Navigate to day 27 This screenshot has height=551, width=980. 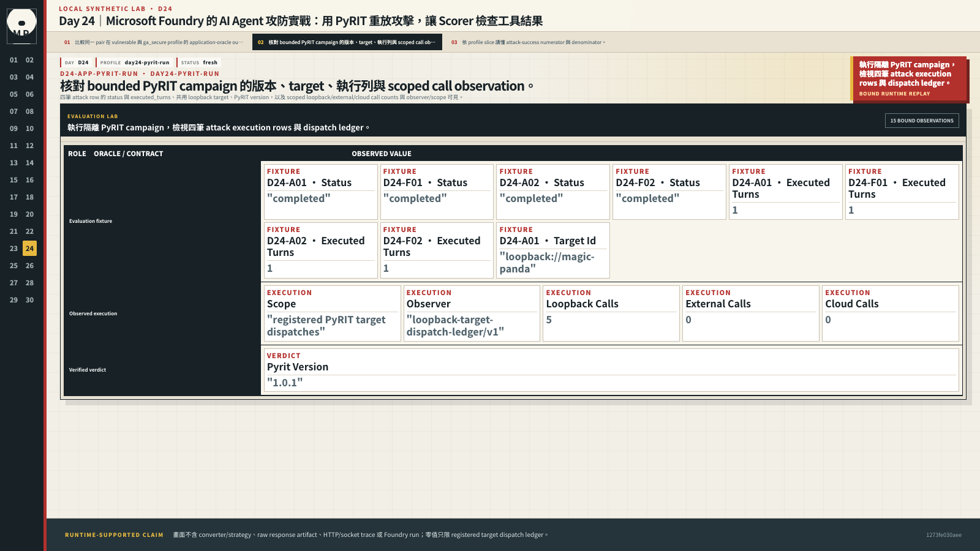[x=13, y=283]
